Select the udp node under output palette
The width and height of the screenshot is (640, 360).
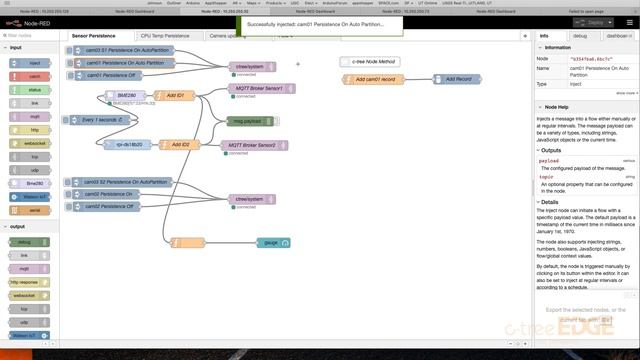(x=29, y=322)
